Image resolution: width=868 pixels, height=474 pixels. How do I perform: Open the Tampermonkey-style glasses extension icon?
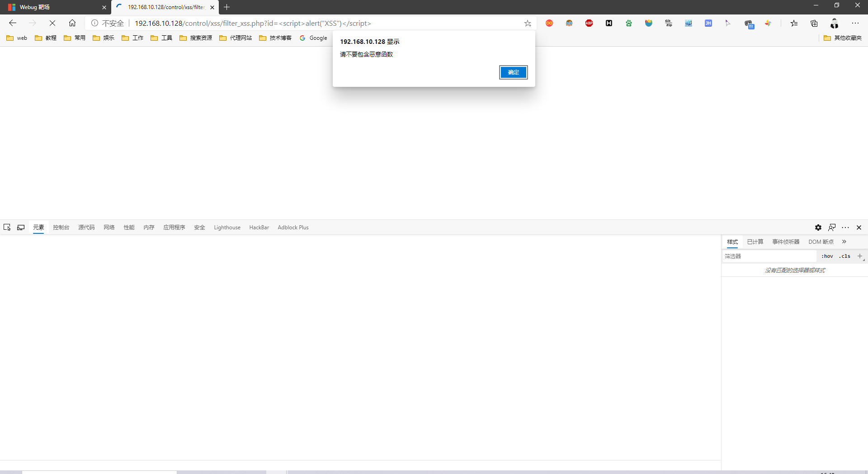(x=569, y=23)
